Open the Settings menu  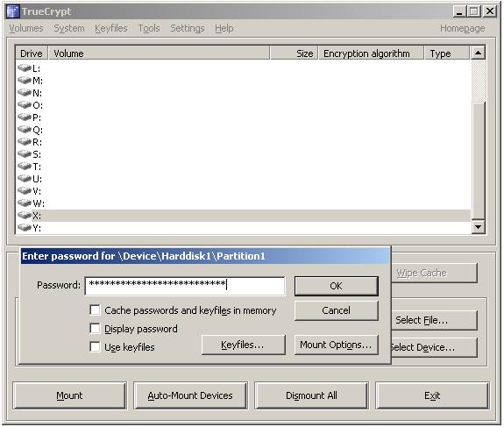click(188, 28)
